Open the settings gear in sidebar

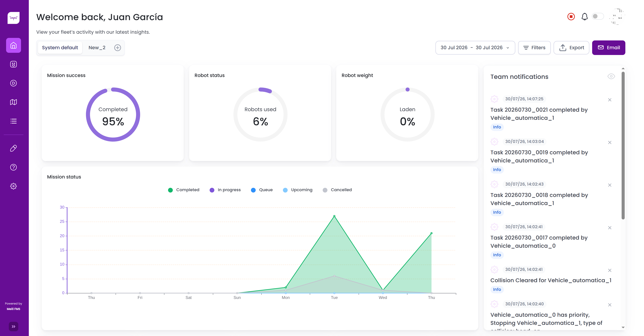click(14, 186)
